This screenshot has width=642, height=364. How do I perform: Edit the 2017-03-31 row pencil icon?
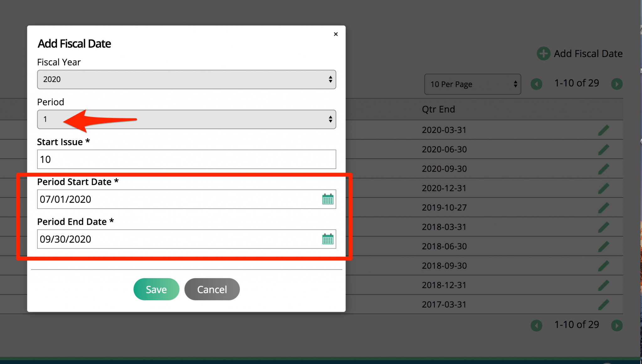click(603, 305)
